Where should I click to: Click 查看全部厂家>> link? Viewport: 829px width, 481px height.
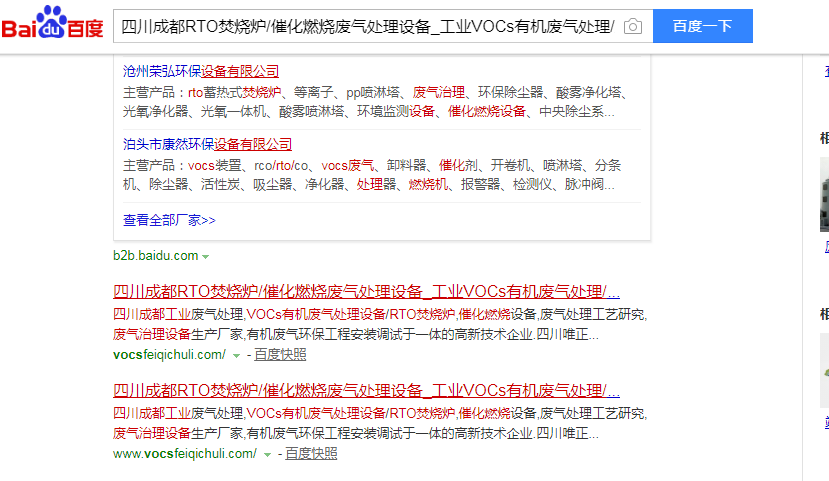pyautogui.click(x=169, y=220)
